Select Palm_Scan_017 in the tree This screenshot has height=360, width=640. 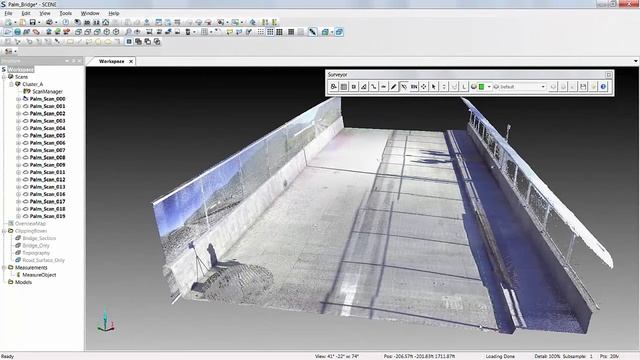(x=47, y=202)
